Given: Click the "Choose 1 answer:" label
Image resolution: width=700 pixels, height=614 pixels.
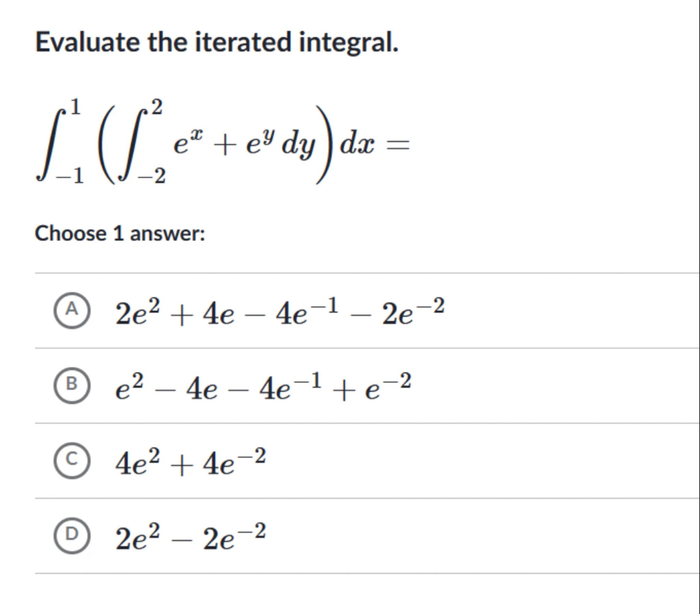Looking at the screenshot, I should point(120,234).
